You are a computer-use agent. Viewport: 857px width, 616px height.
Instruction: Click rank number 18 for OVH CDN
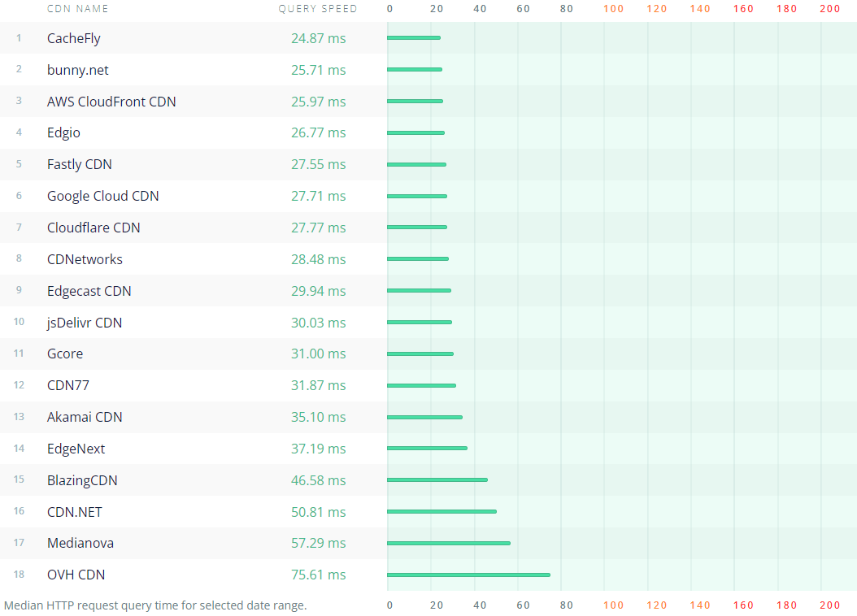coord(20,575)
